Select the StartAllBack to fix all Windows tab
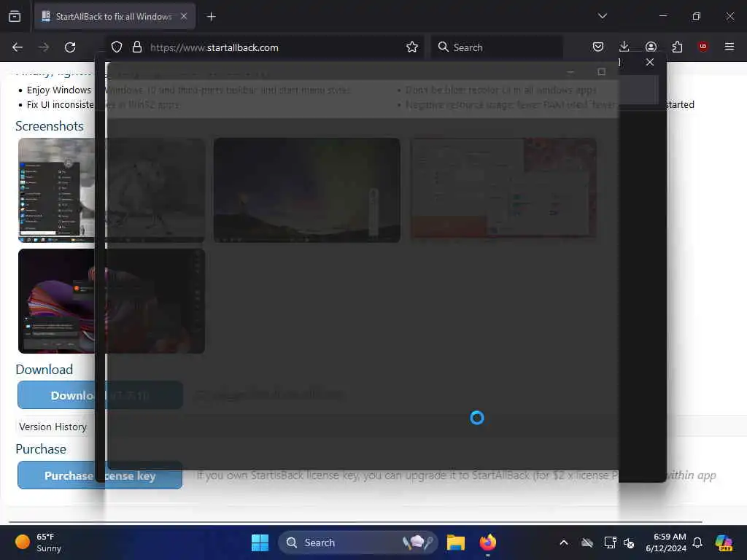 (x=115, y=17)
